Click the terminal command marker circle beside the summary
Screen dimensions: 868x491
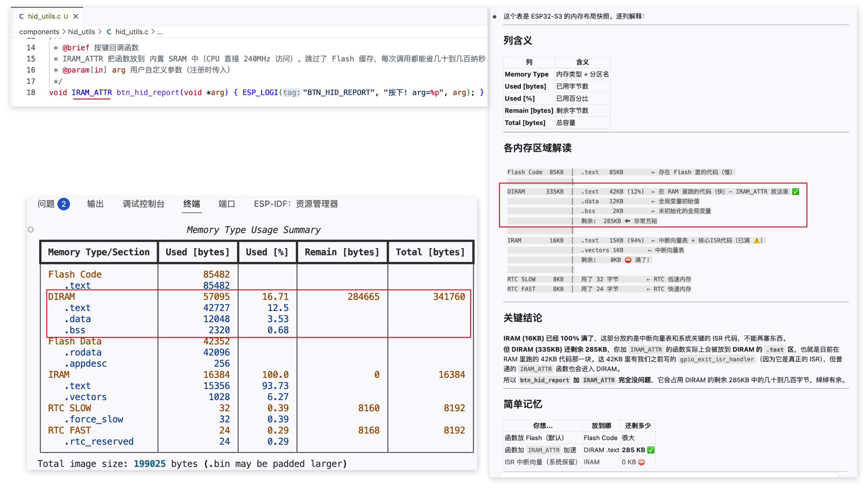tap(31, 229)
